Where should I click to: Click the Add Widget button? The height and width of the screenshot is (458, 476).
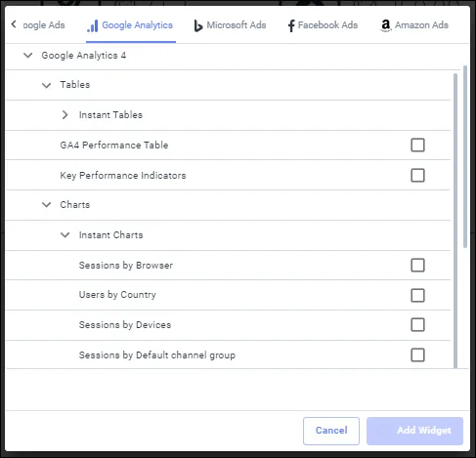[x=414, y=431]
